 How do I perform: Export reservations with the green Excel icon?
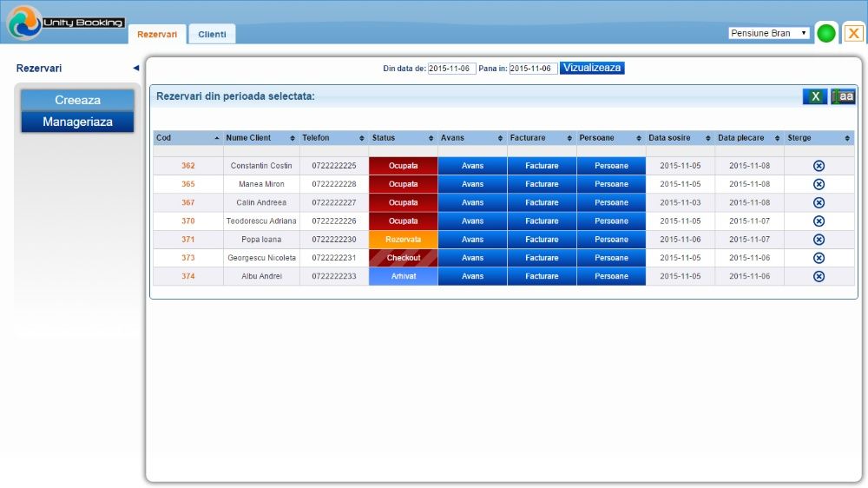point(815,96)
